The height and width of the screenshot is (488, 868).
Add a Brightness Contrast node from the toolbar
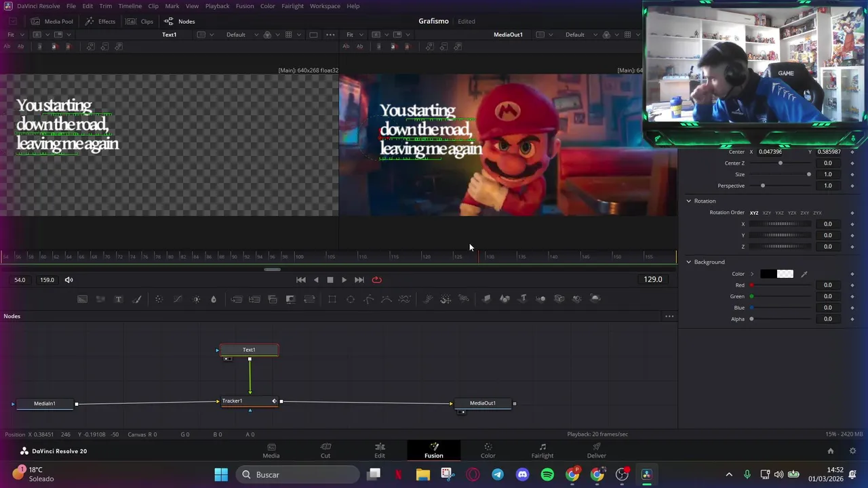[197, 299]
